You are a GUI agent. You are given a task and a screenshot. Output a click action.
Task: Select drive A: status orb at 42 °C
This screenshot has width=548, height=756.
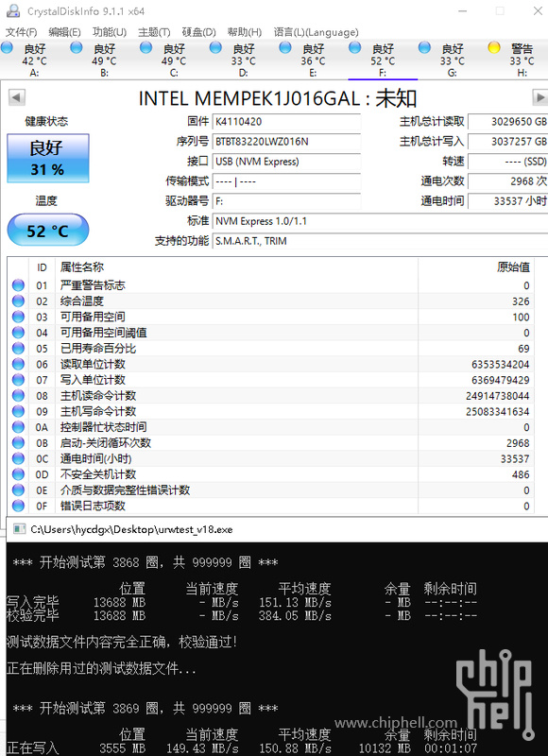[8, 47]
